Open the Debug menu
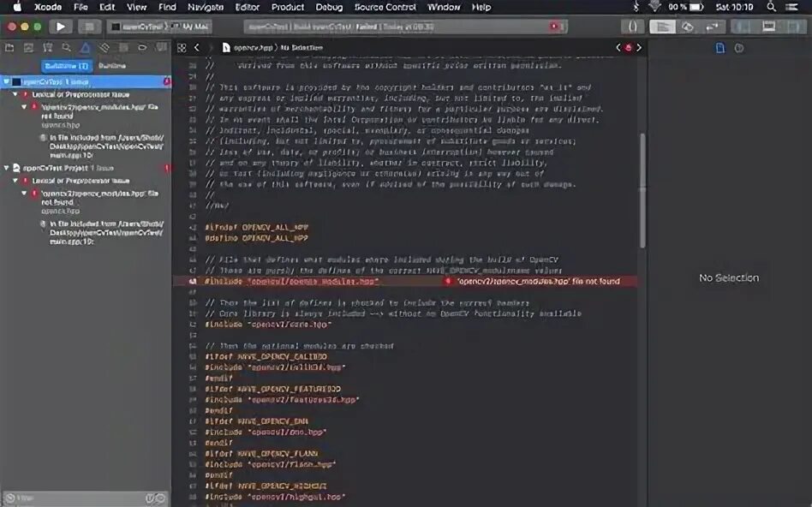Viewport: 812px width, 507px height. click(x=329, y=7)
